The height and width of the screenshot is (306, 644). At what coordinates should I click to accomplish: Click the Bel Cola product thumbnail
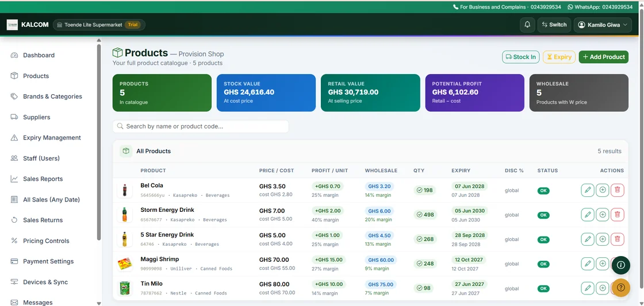pyautogui.click(x=124, y=190)
